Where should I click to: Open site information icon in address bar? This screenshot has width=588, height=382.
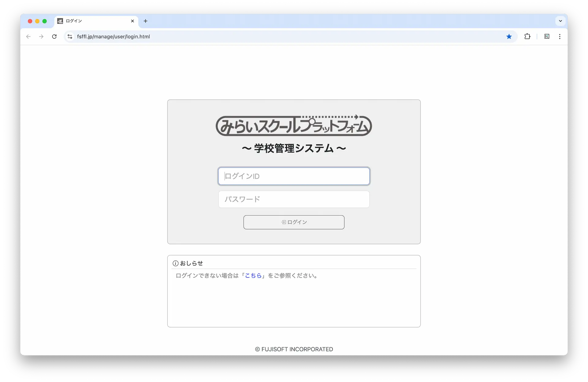(x=70, y=36)
